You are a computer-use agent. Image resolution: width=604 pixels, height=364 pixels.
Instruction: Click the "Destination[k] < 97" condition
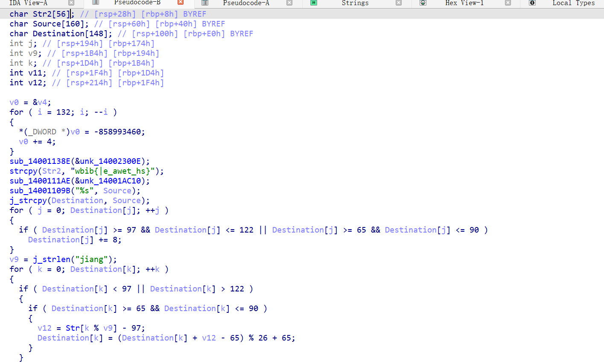click(87, 289)
